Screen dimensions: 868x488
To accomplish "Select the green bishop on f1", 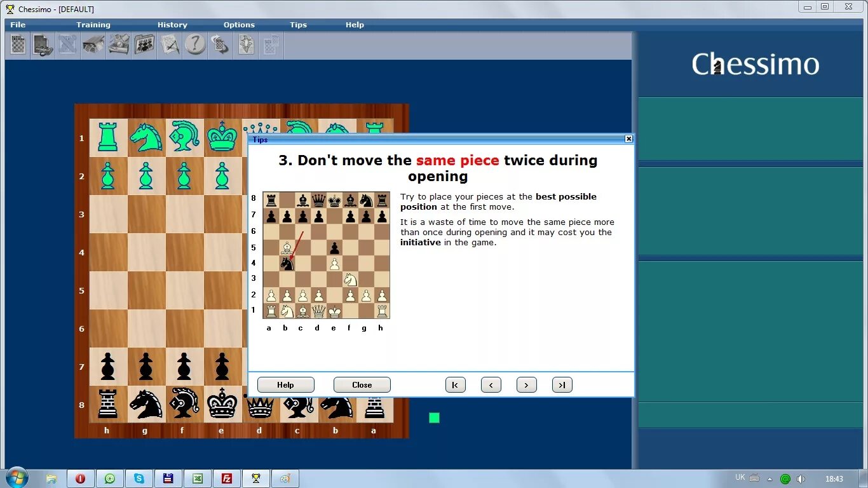I will coord(184,137).
